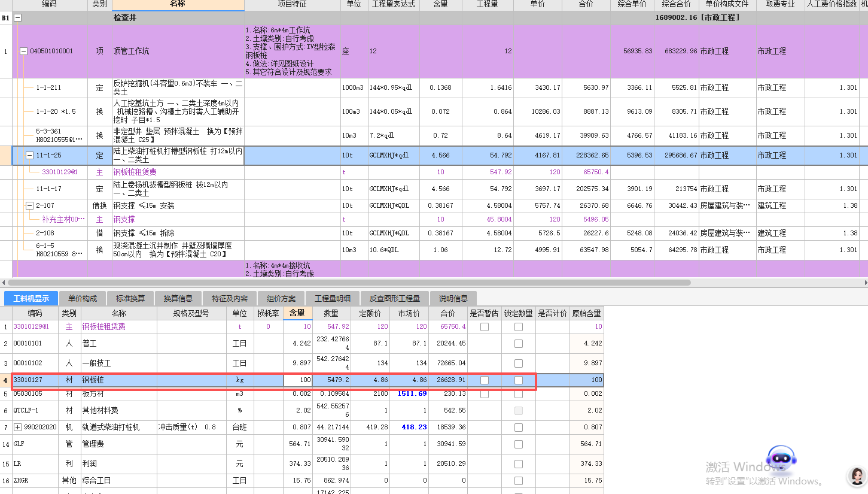Click the 钢板桩租赁费 name in upper table

pyautogui.click(x=135, y=172)
